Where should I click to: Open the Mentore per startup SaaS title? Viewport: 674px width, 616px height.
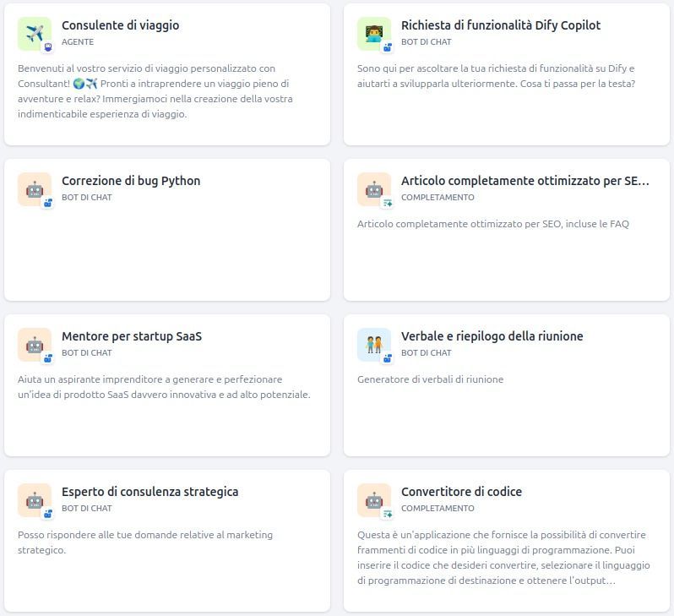click(x=131, y=336)
